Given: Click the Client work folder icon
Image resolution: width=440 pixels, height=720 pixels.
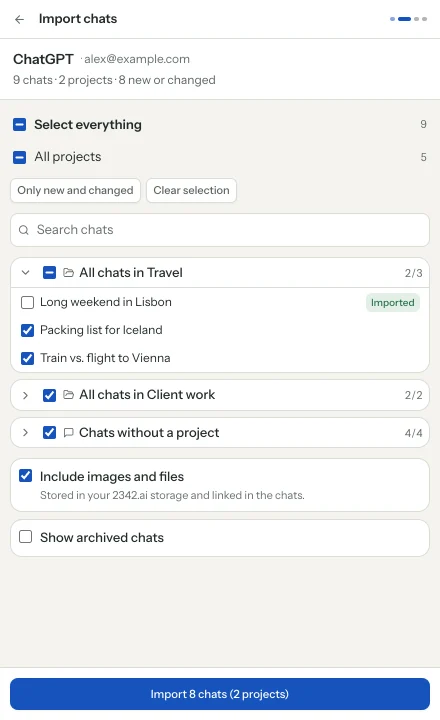Looking at the screenshot, I should point(68,395).
